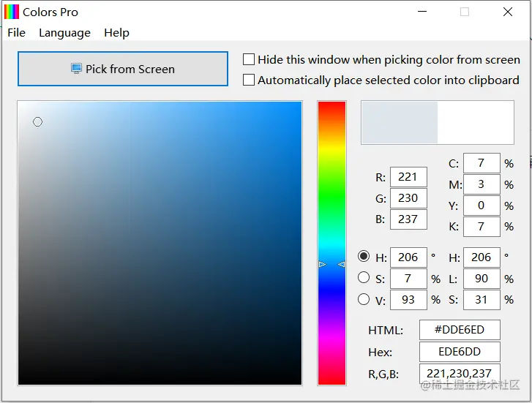Click the G value field showing 230
The width and height of the screenshot is (532, 403).
point(408,198)
